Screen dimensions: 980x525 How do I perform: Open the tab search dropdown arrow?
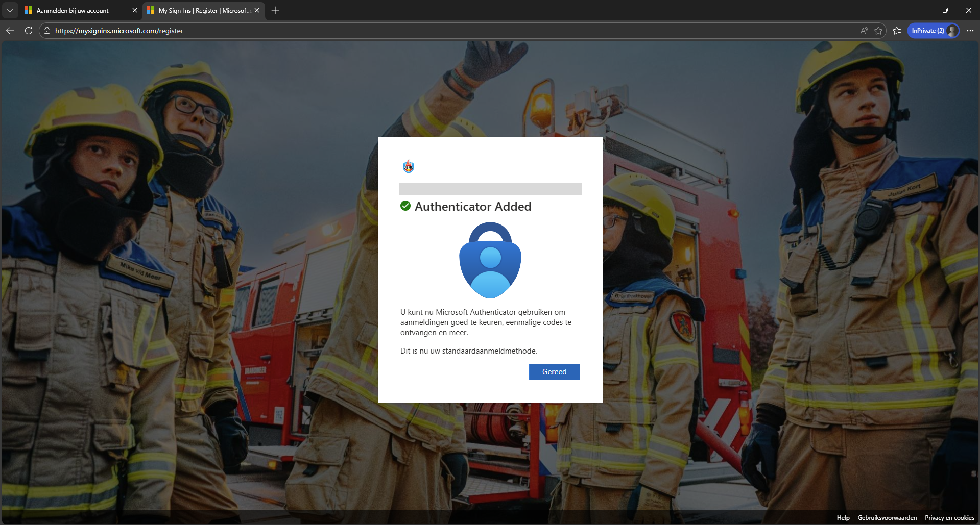(10, 10)
